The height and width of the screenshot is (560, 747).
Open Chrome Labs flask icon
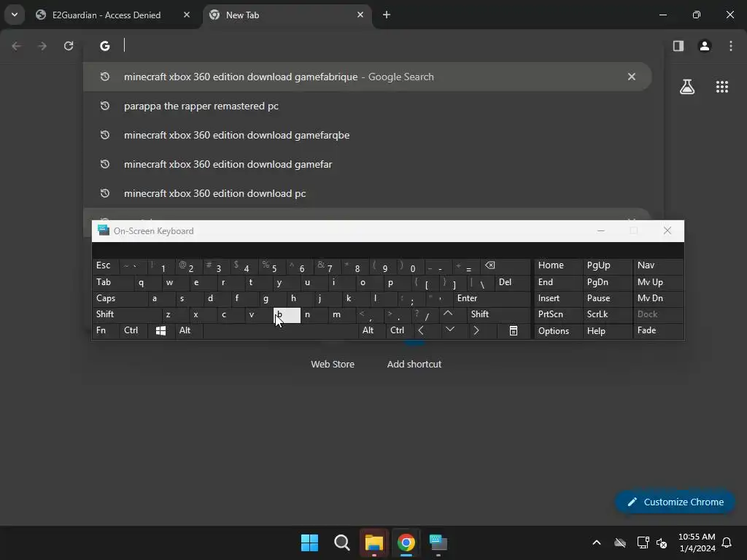(687, 87)
